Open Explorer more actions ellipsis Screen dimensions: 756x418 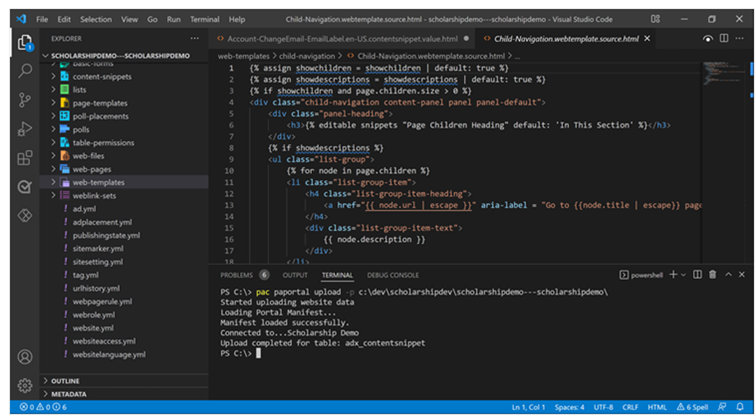[x=194, y=39]
